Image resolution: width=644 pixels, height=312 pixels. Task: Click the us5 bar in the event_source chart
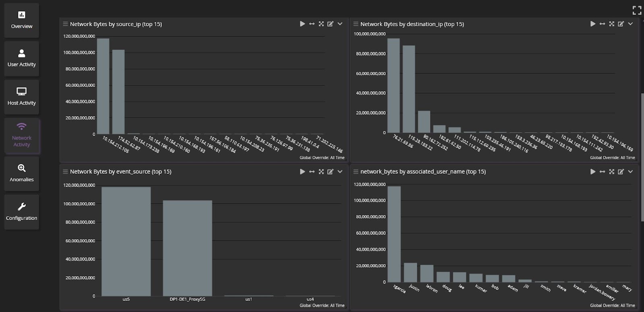(126, 241)
